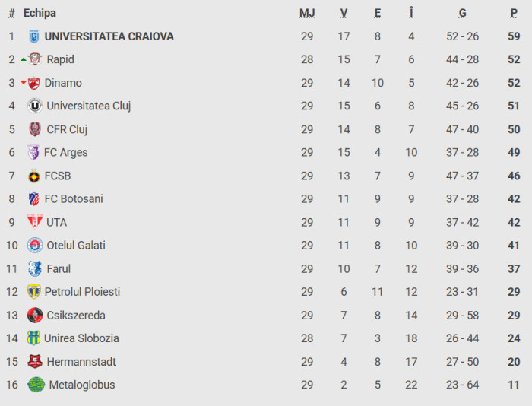Open the Otelul Galati team link
Screen dimensions: 532x406
[x=76, y=246]
